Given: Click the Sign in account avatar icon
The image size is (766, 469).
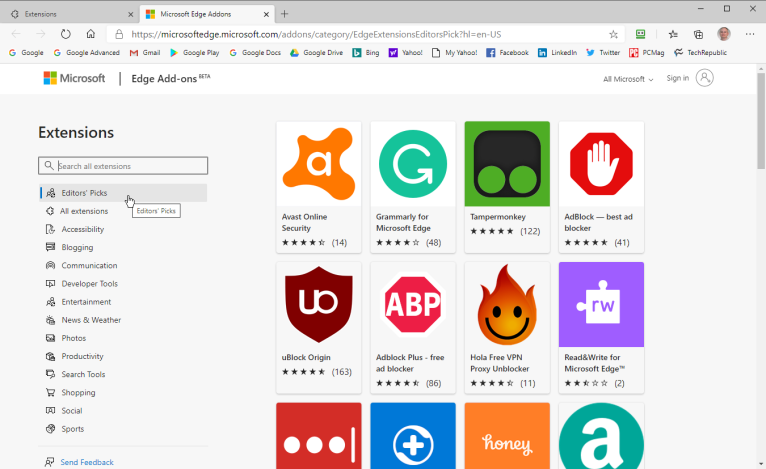Looking at the screenshot, I should (704, 78).
